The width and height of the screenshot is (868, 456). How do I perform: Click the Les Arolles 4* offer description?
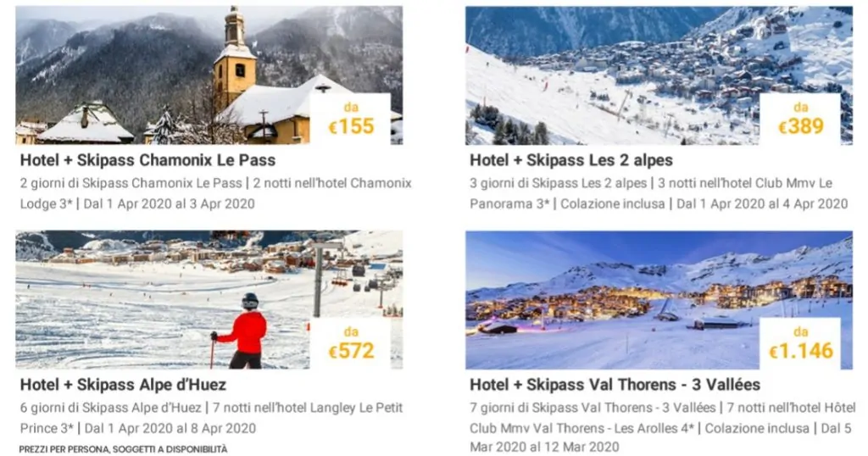point(663,427)
